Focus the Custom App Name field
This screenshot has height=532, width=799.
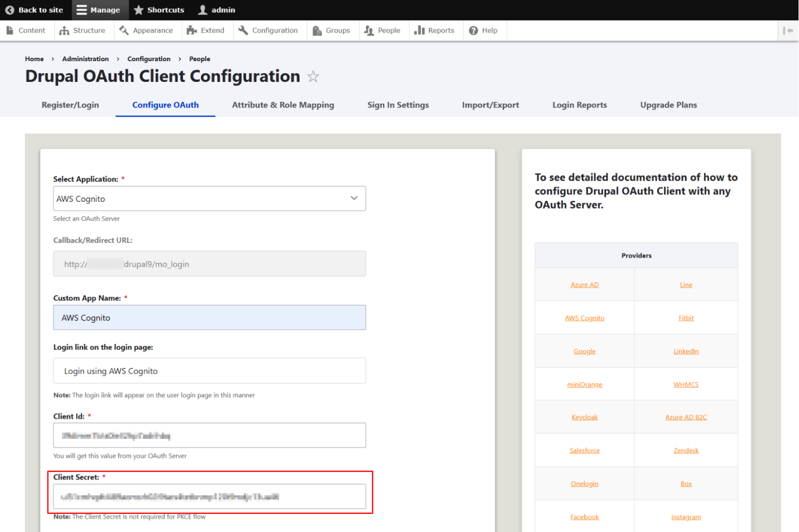tap(209, 318)
